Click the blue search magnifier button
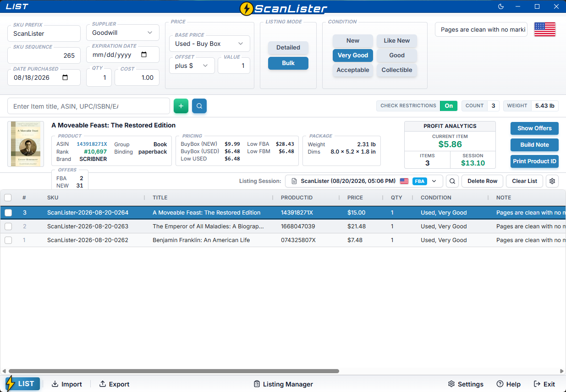Viewport: 566px width, 392px height. click(x=199, y=106)
